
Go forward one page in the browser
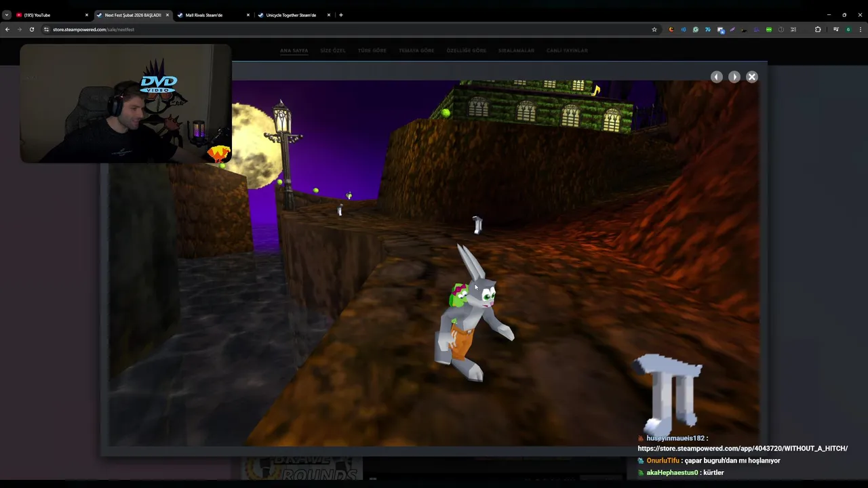tap(19, 29)
